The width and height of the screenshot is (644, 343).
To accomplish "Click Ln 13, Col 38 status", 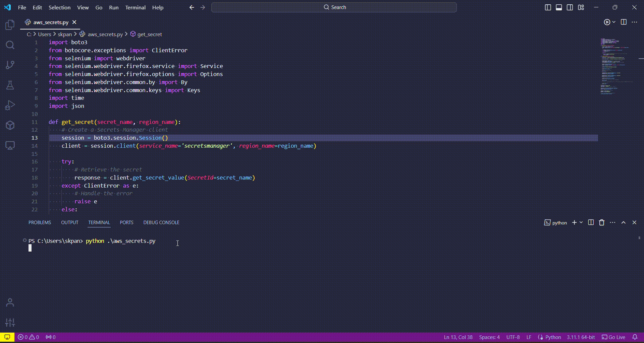I will [x=458, y=337].
